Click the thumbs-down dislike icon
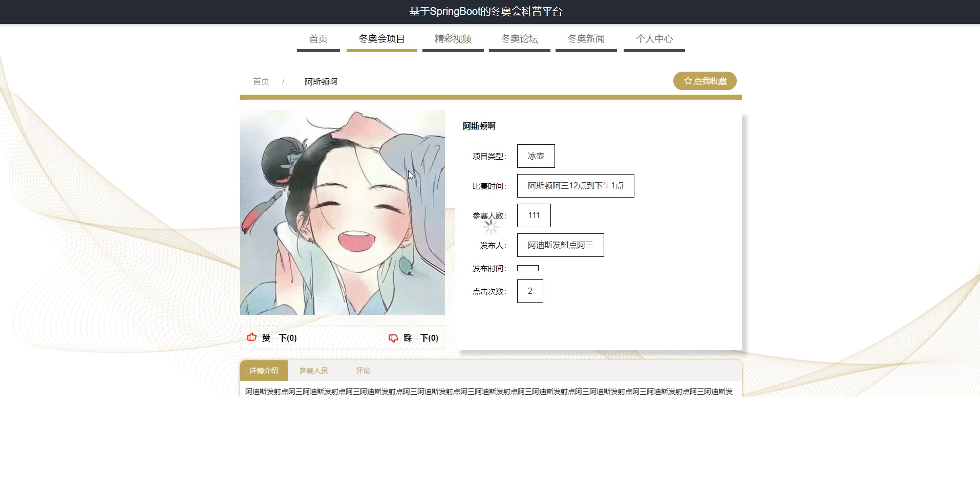This screenshot has width=980, height=477. click(x=393, y=338)
